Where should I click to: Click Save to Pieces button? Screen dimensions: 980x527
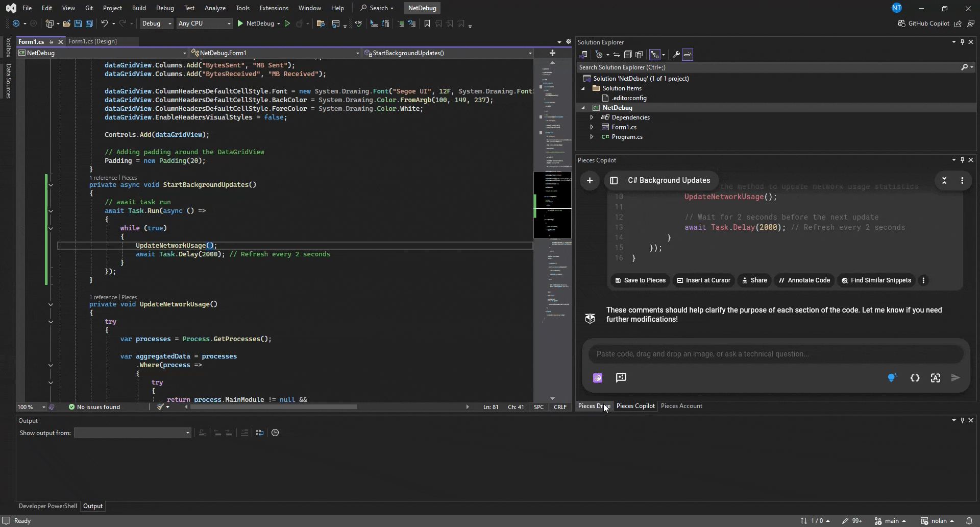[640, 280]
